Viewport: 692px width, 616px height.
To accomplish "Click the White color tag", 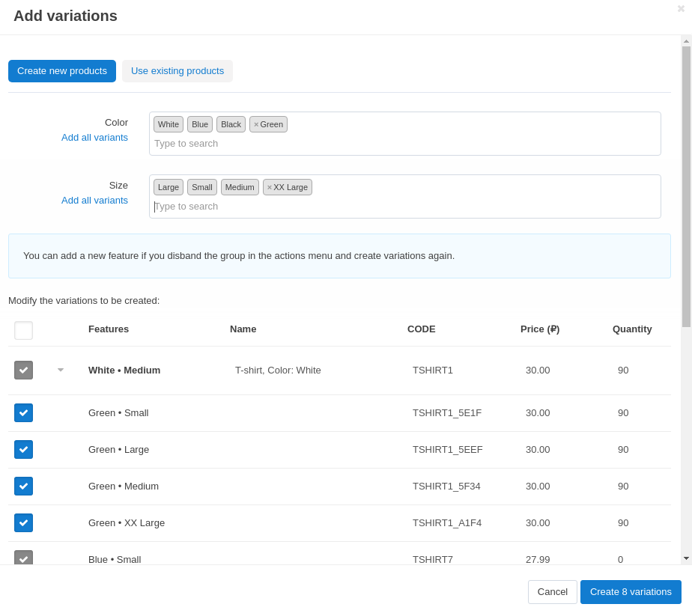I will 169,124.
